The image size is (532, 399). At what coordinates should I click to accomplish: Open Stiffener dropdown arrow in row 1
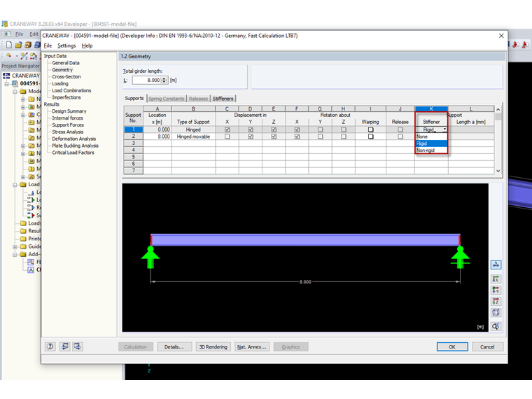pos(444,129)
